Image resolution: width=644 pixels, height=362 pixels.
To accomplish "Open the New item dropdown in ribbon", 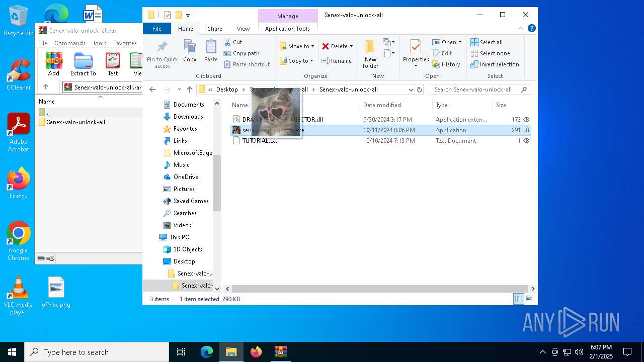I will pos(388,42).
